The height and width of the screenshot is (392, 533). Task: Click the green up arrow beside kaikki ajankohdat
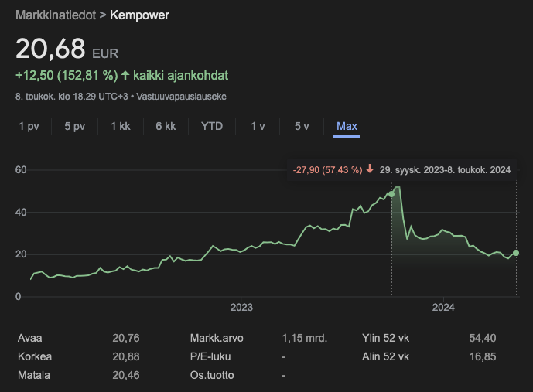[125, 75]
